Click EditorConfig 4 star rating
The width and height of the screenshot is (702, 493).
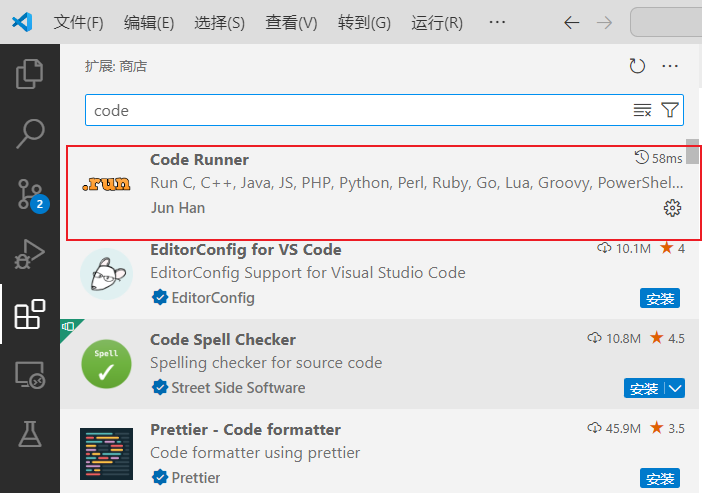point(672,248)
